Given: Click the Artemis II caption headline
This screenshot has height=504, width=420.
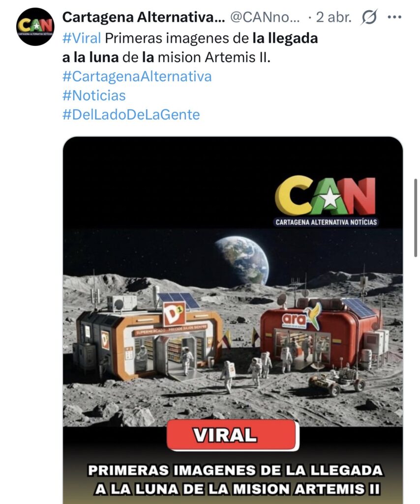Looking at the screenshot, I should 236,479.
